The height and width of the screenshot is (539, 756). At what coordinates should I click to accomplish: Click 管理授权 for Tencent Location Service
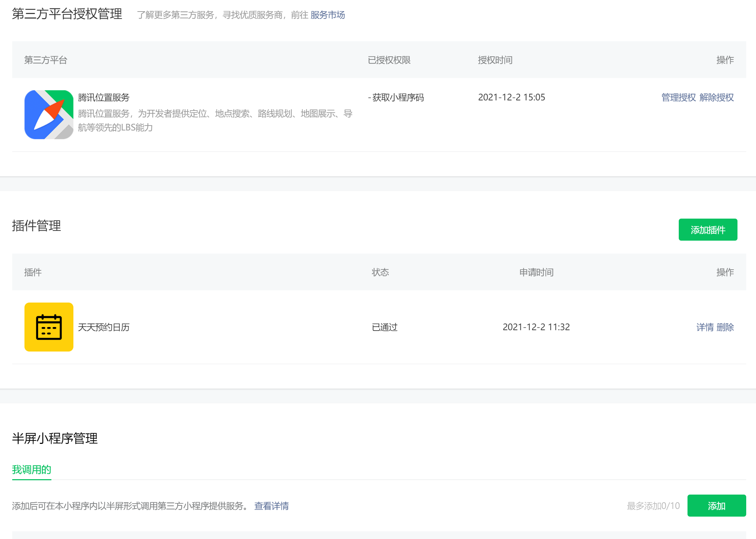pos(678,98)
